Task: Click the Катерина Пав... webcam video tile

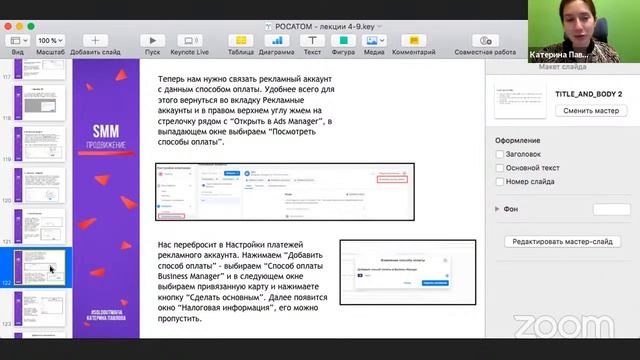Action: point(584,31)
